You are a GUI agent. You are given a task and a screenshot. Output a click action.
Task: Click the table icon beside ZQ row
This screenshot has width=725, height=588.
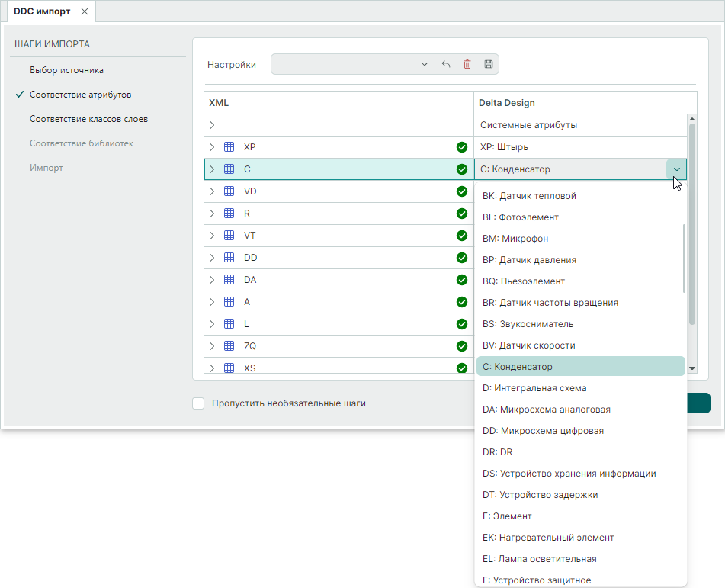[x=229, y=346]
